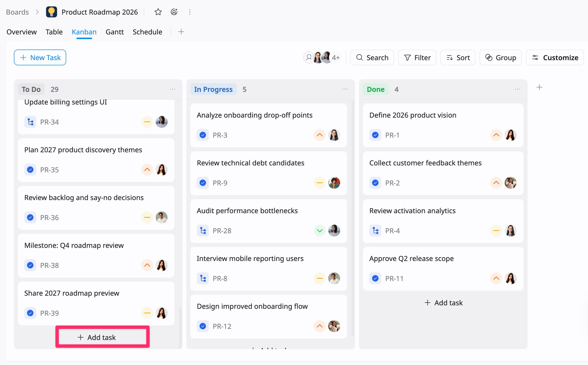Click the high priority arrow on PR-3
This screenshot has height=365, width=588.
point(320,135)
